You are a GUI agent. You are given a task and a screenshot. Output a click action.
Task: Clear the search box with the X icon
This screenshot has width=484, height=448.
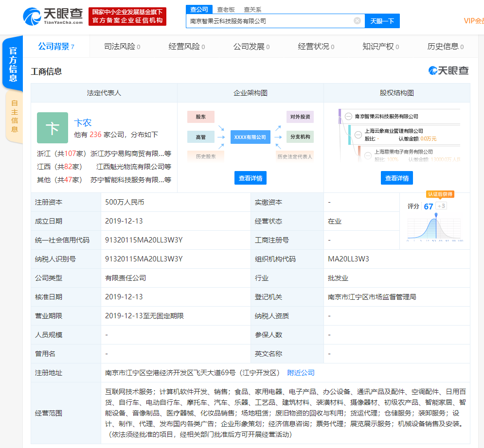point(357,21)
